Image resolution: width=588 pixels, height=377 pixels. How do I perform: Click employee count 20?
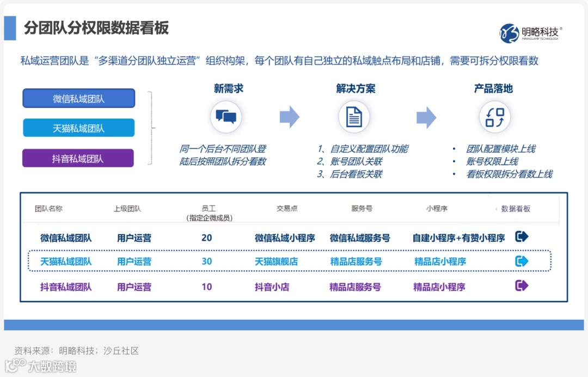[207, 238]
